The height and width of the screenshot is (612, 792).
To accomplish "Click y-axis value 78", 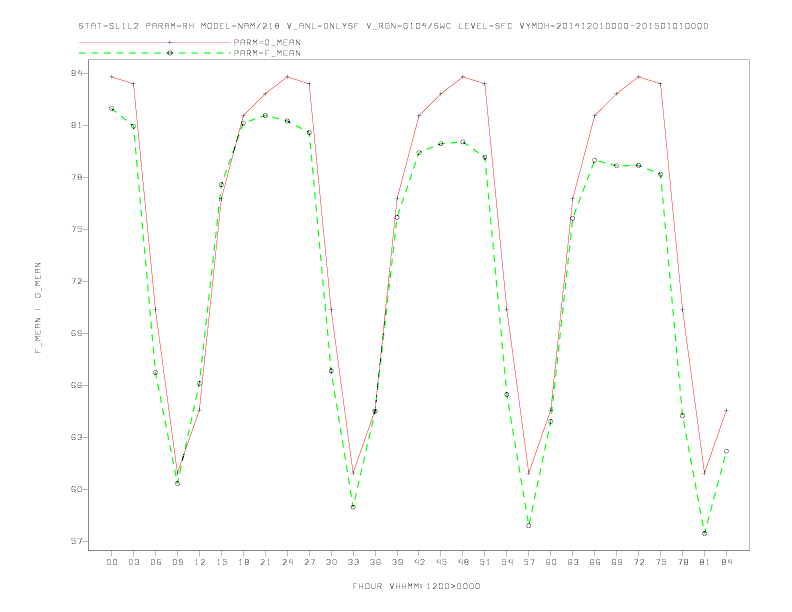I will (x=76, y=177).
